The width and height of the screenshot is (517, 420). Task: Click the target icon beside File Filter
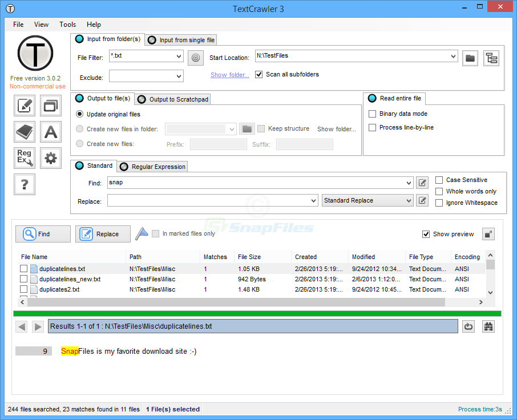click(196, 58)
